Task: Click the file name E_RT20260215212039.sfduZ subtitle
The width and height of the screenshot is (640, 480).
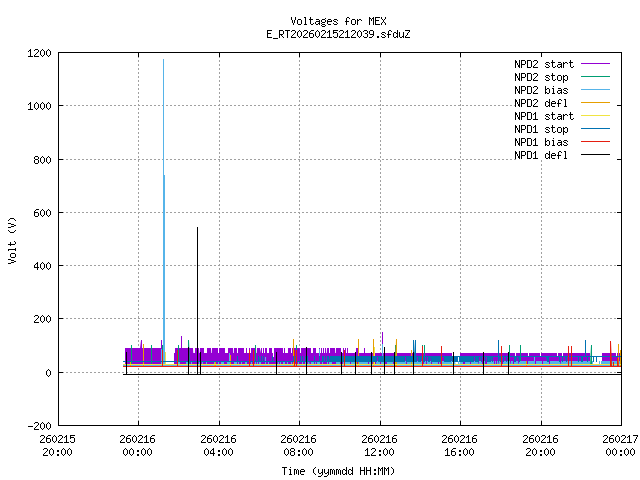Action: tap(338, 34)
